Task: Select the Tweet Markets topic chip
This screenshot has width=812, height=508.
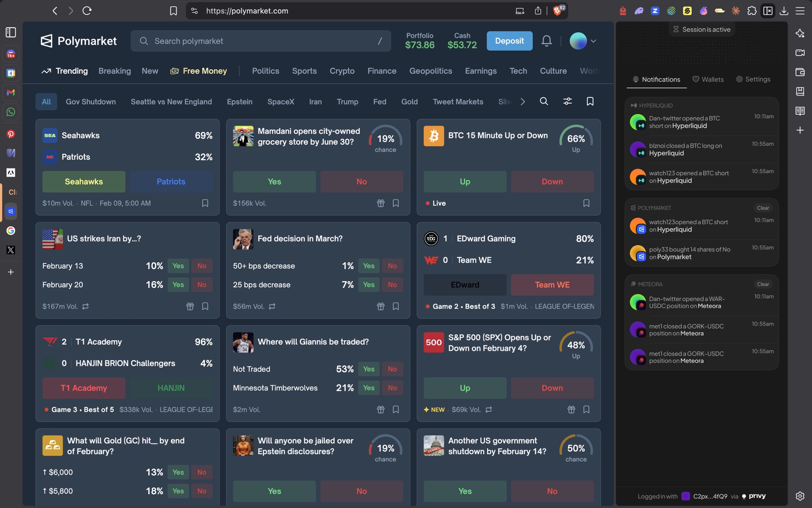Action: [x=458, y=102]
